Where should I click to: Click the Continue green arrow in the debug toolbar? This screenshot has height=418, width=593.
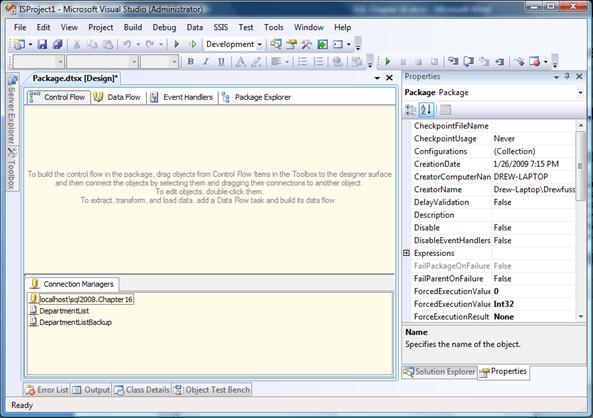tap(388, 61)
